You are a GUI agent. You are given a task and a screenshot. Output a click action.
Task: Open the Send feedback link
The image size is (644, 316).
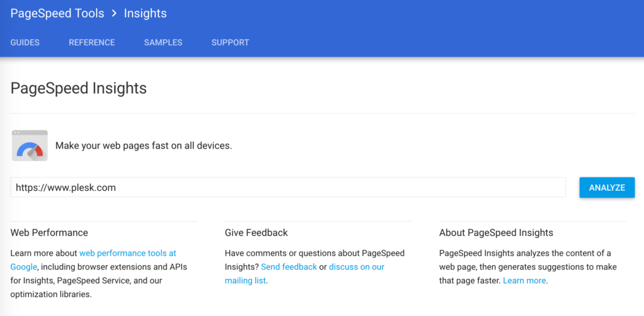(x=289, y=267)
